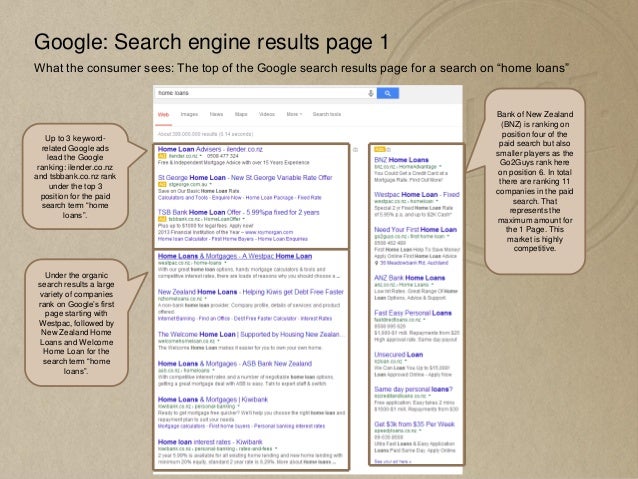This screenshot has height=479, width=638.
Task: Click the microphone voice search icon
Action: click(x=370, y=93)
